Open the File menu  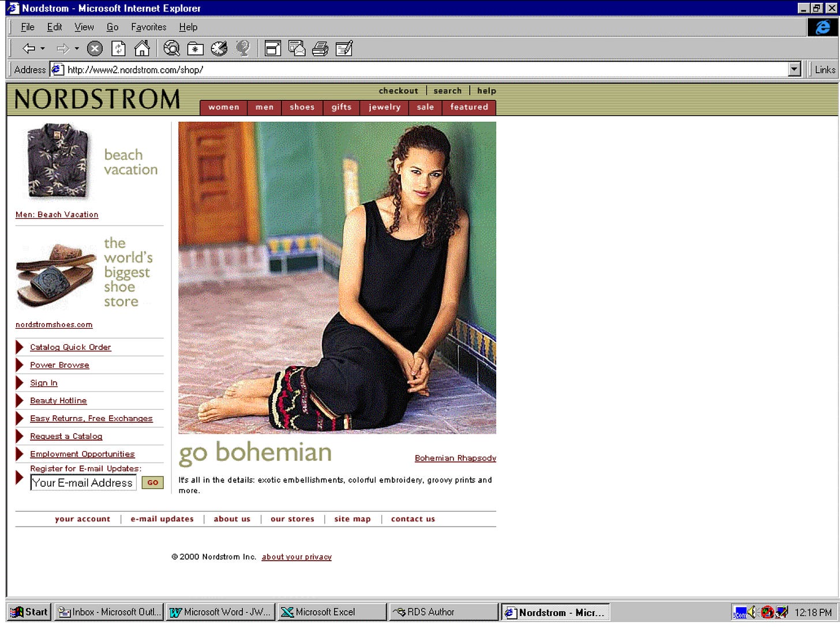(28, 27)
